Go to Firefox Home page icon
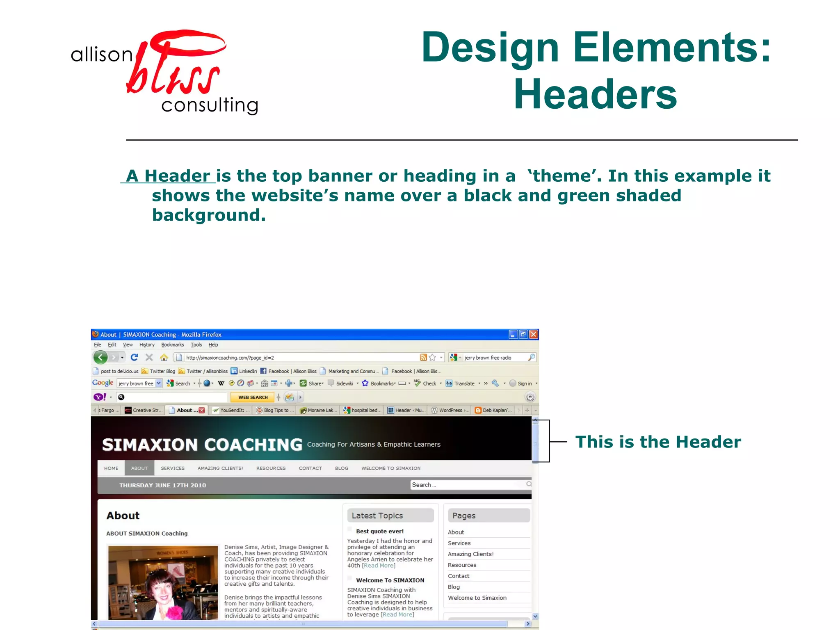Image resolution: width=840 pixels, height=630 pixels. [164, 357]
